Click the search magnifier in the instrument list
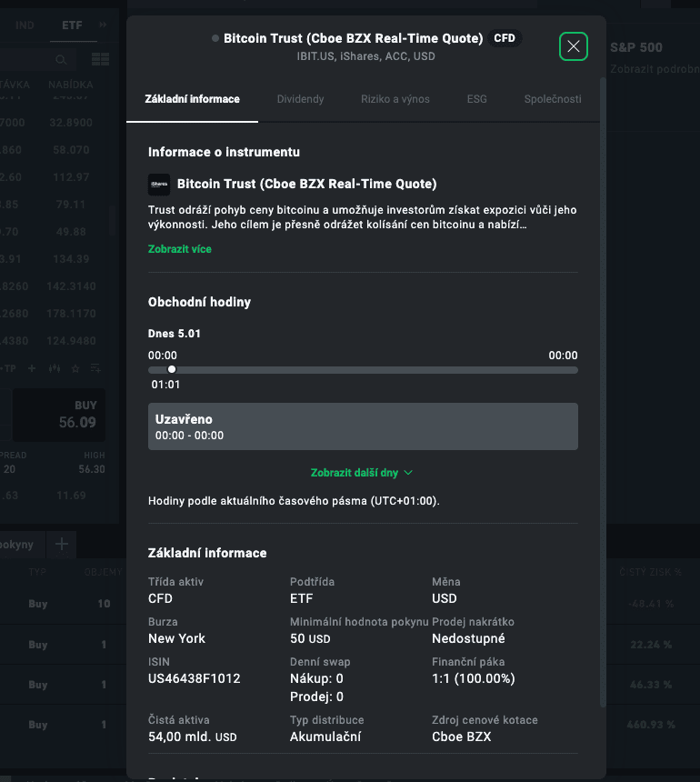Viewport: 700px width, 782px height. pyautogui.click(x=62, y=59)
